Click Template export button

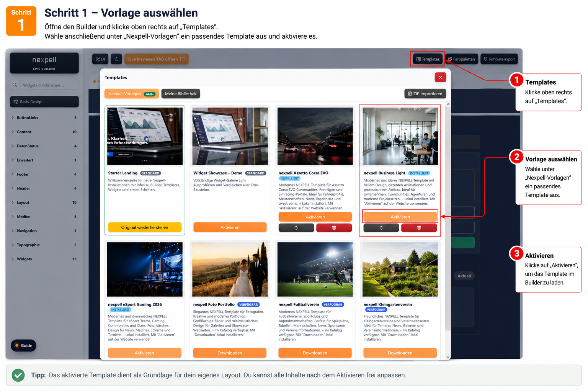(x=499, y=59)
